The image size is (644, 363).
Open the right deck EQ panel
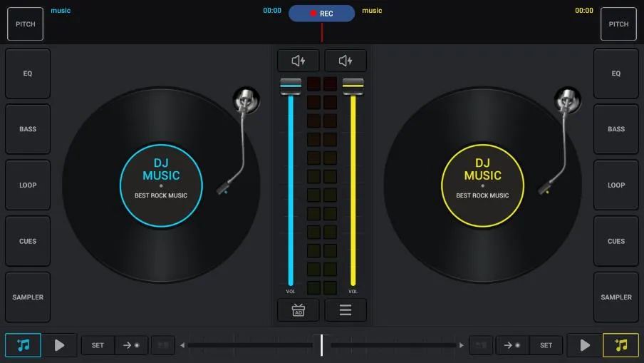click(616, 73)
